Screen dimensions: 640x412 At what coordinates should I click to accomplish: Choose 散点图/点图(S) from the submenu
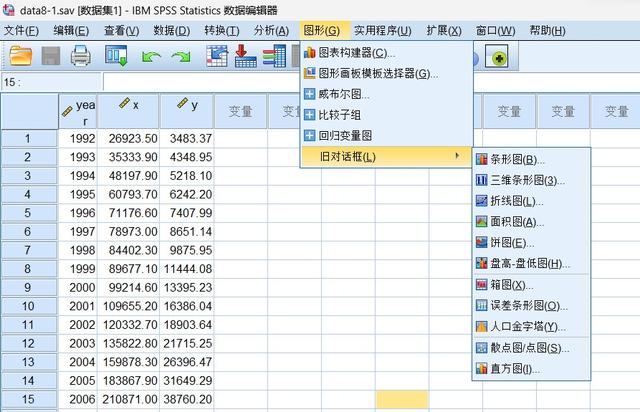pyautogui.click(x=531, y=347)
